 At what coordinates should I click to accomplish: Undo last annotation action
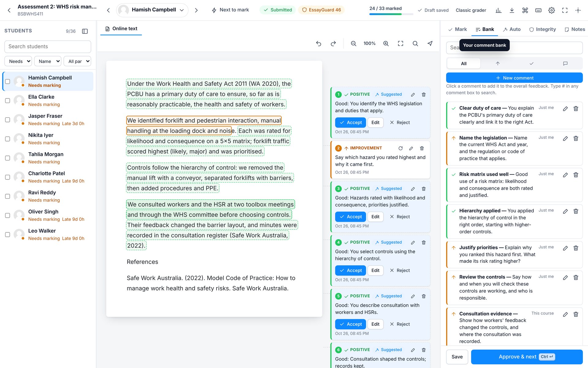(x=318, y=44)
